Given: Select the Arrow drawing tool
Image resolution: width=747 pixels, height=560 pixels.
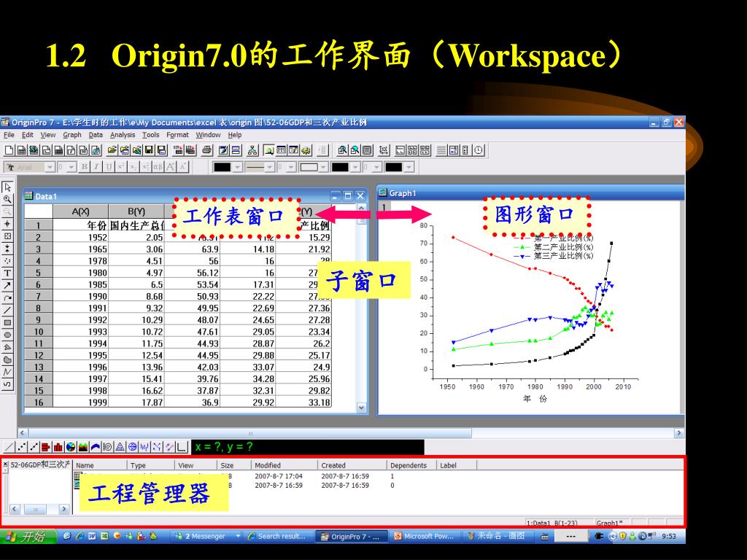Looking at the screenshot, I should click(x=7, y=286).
